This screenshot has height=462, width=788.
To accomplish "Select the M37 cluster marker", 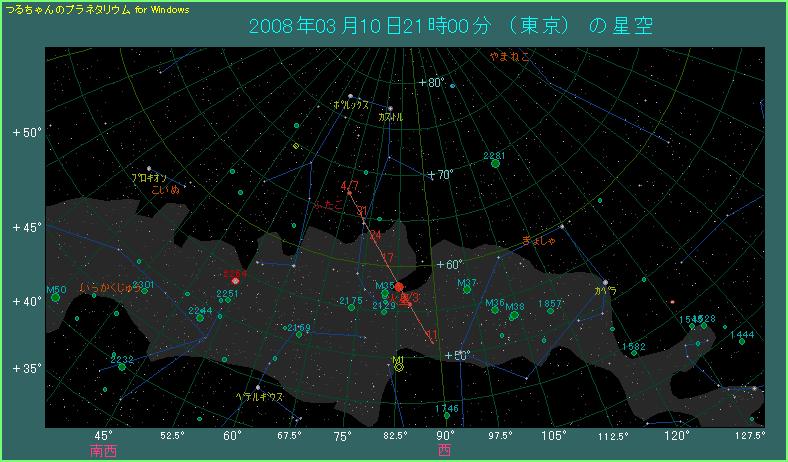I will (466, 290).
